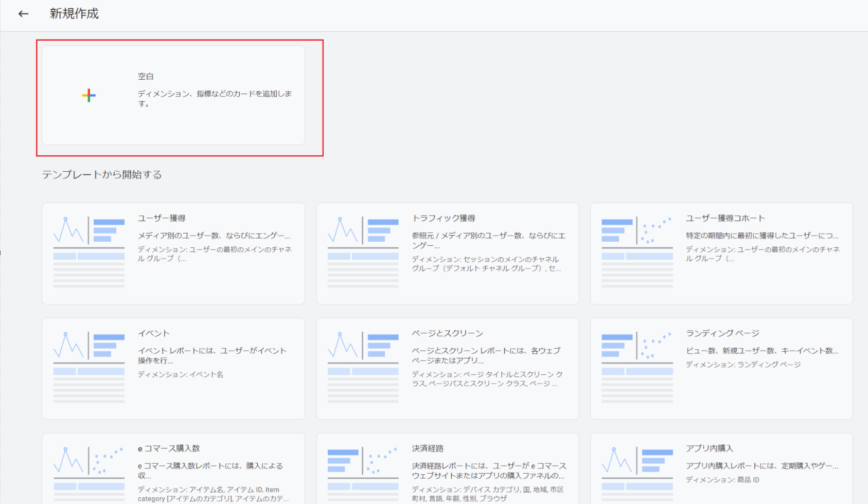Open the 決済経路 template title

428,448
